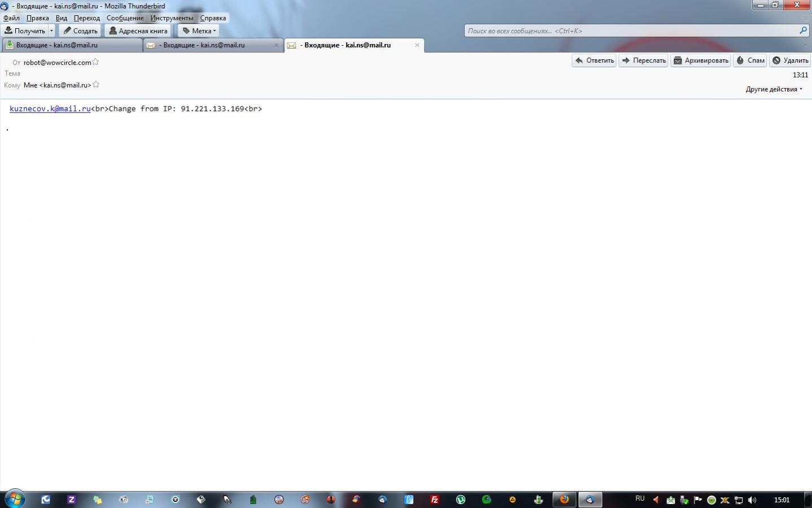The image size is (812, 508).
Task: Open the Сообщение menu
Action: (125, 18)
